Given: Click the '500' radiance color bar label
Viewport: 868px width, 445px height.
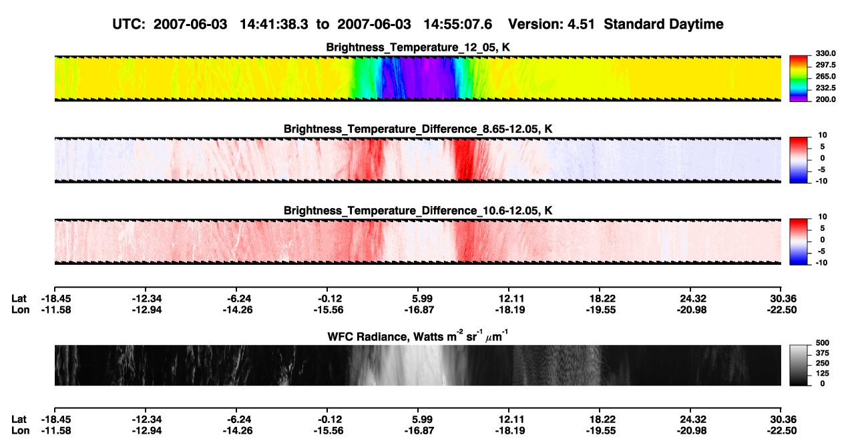Looking at the screenshot, I should tap(824, 343).
